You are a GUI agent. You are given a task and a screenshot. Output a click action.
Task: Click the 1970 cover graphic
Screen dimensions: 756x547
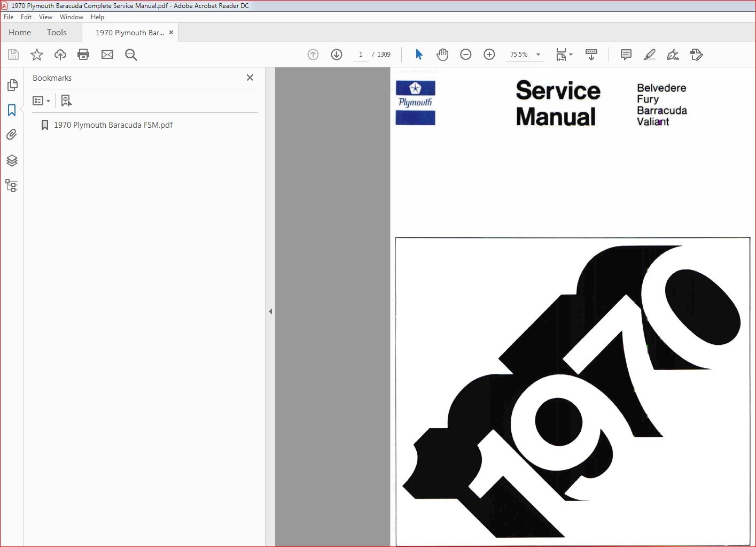[x=572, y=391]
